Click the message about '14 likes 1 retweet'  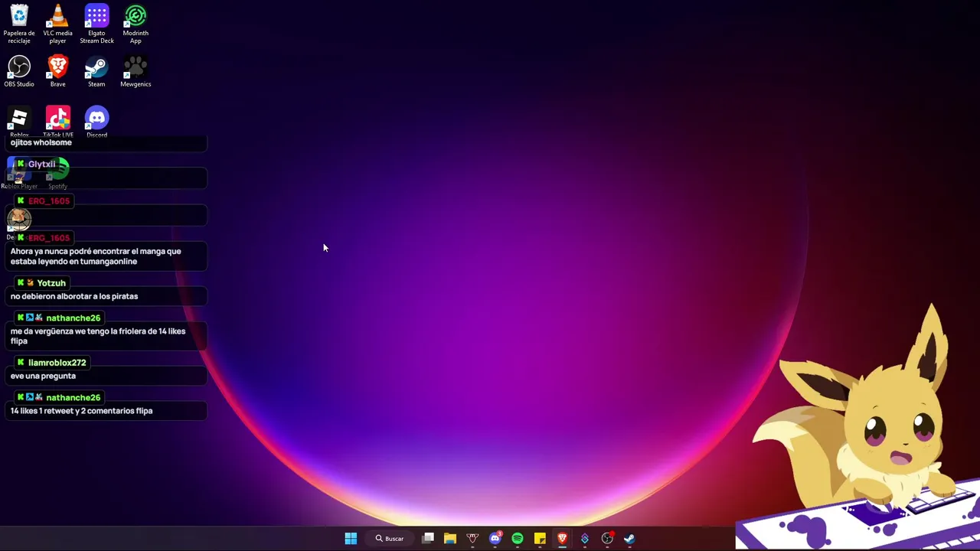[x=81, y=411]
